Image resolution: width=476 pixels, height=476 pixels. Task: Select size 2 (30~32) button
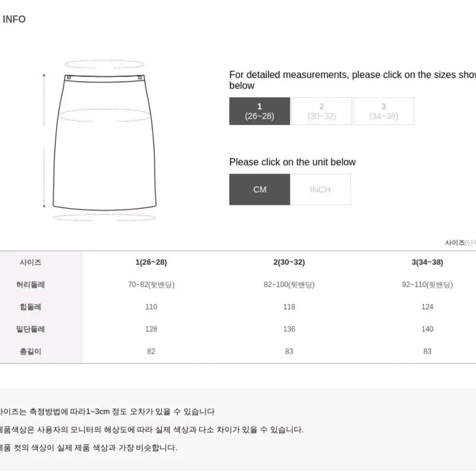tap(321, 111)
